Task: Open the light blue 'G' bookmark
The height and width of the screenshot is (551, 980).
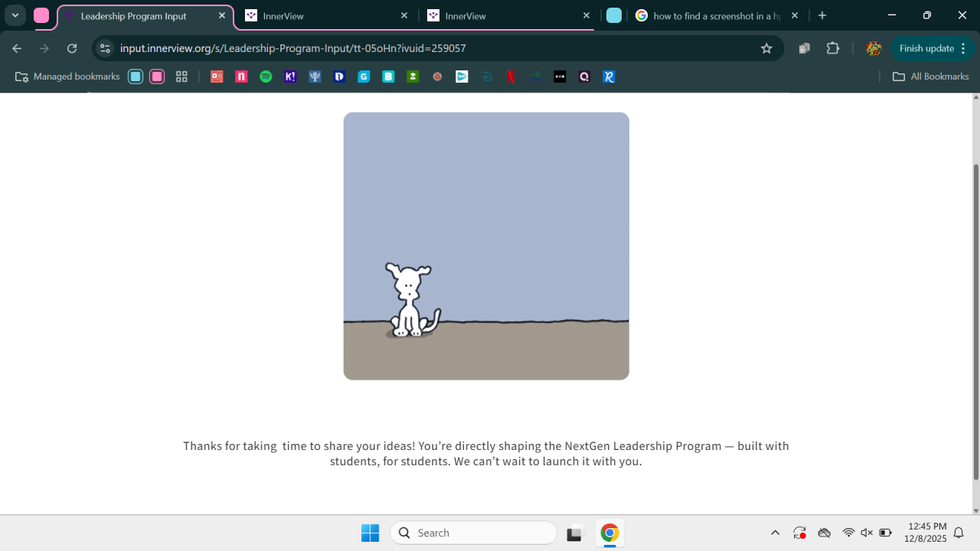Action: (x=364, y=77)
